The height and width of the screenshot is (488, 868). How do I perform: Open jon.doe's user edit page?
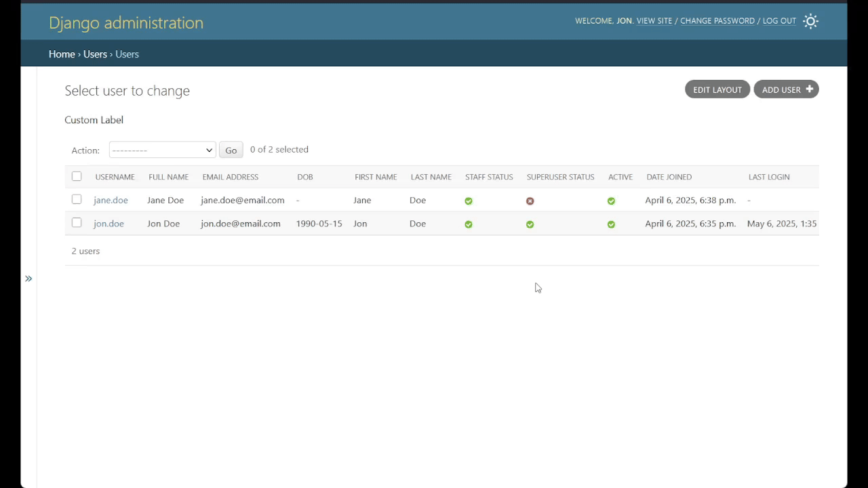pos(108,224)
